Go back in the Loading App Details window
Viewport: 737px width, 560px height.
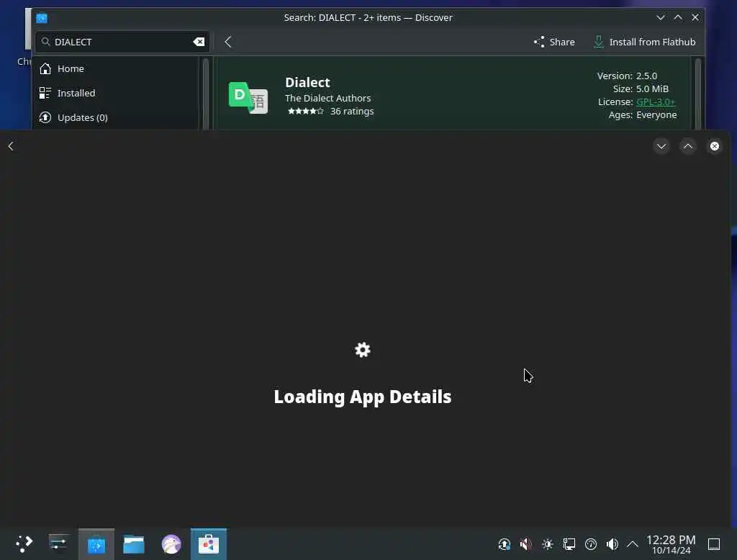[11, 146]
